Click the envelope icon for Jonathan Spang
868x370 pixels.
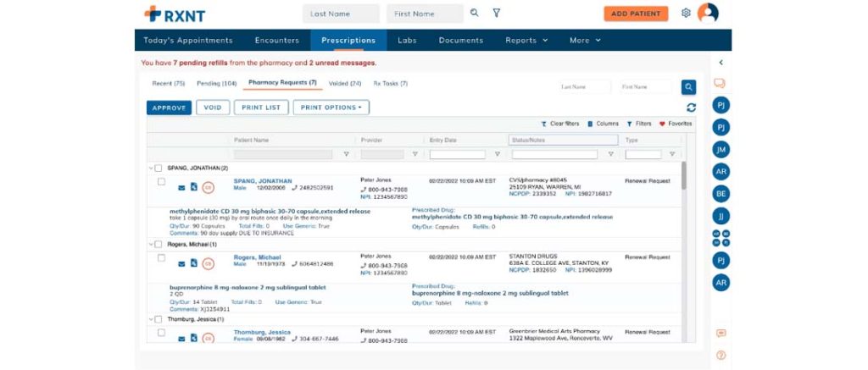coord(181,188)
